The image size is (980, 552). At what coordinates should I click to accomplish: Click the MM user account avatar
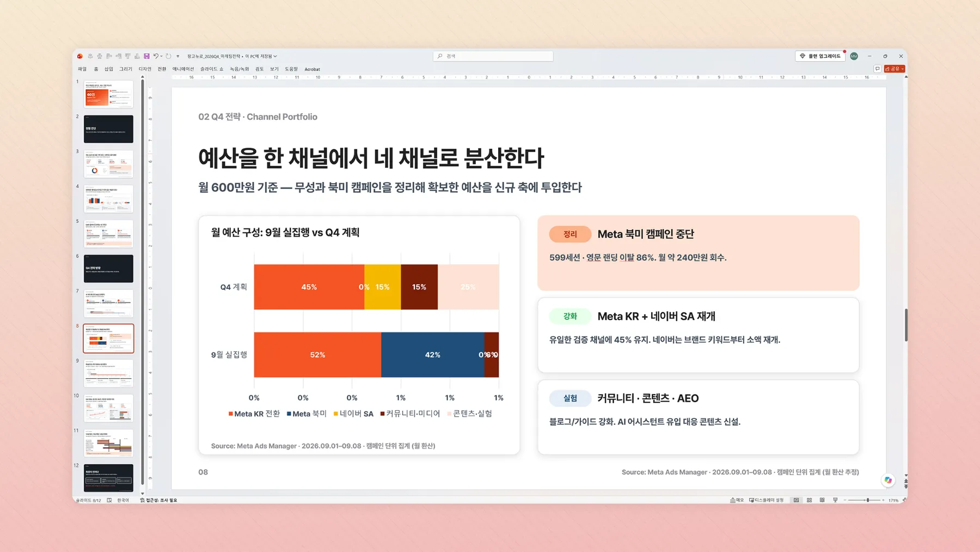click(x=854, y=56)
